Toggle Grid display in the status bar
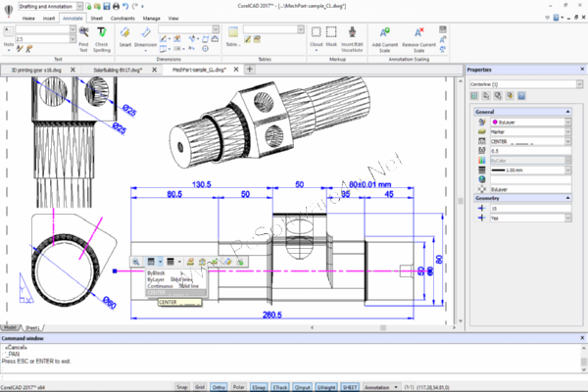 tap(200, 387)
